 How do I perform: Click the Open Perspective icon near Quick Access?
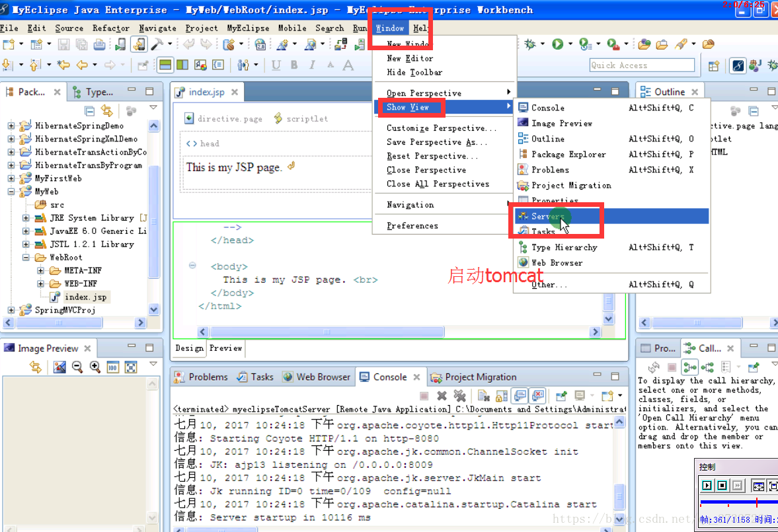(x=713, y=65)
